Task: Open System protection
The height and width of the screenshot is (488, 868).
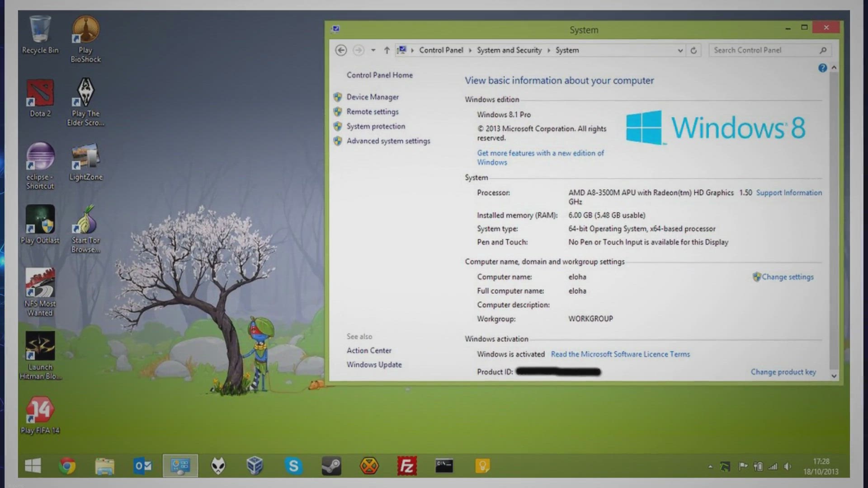Action: [x=376, y=126]
